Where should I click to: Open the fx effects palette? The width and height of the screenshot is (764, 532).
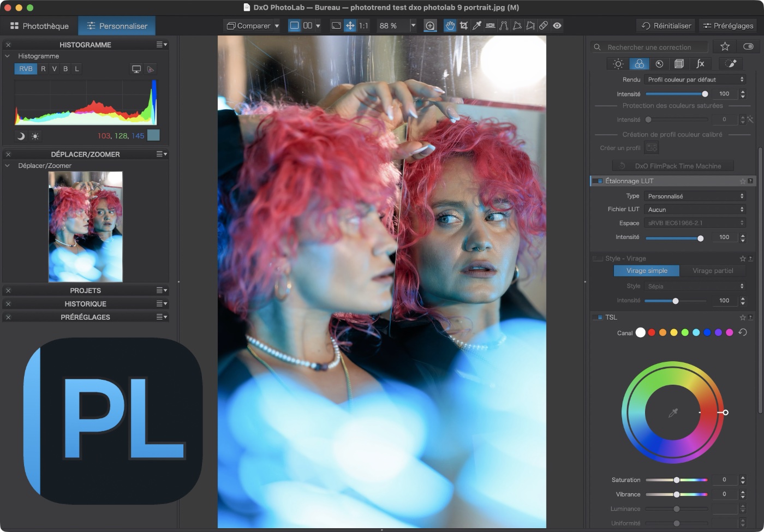pyautogui.click(x=700, y=64)
